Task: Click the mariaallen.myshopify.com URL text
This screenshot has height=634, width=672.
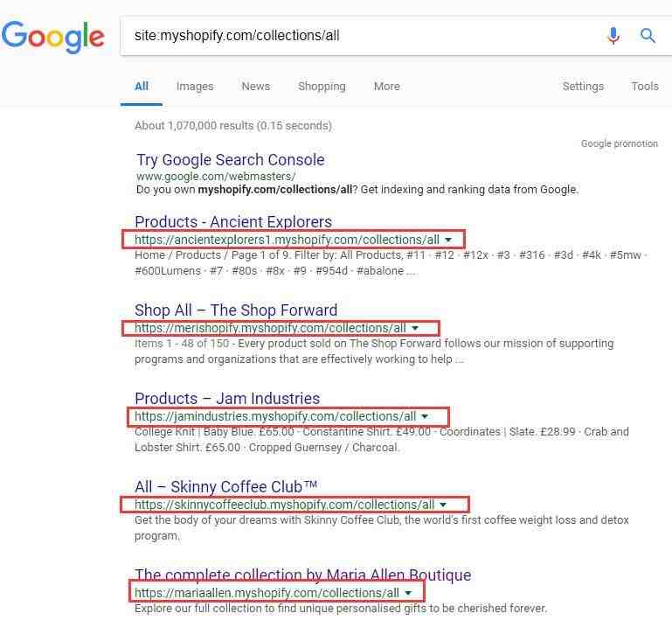Action: (267, 593)
